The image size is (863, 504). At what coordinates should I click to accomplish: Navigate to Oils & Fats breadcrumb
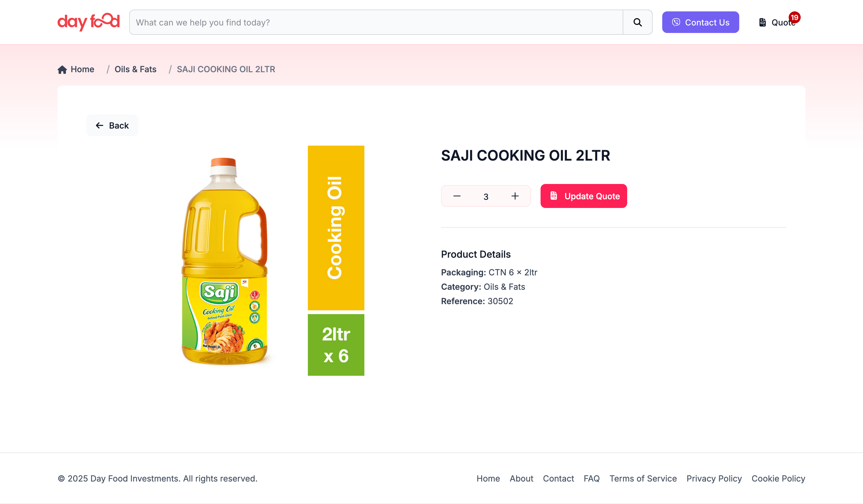tap(135, 70)
